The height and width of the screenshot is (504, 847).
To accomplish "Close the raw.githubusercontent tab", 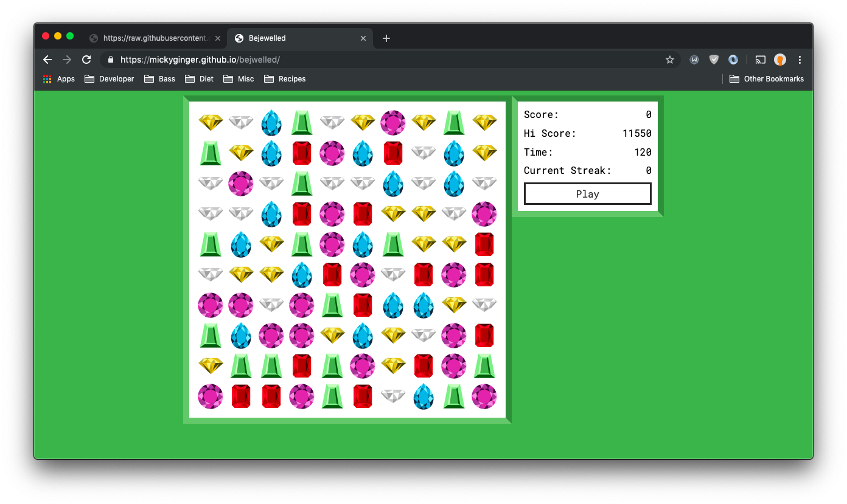I will click(218, 38).
